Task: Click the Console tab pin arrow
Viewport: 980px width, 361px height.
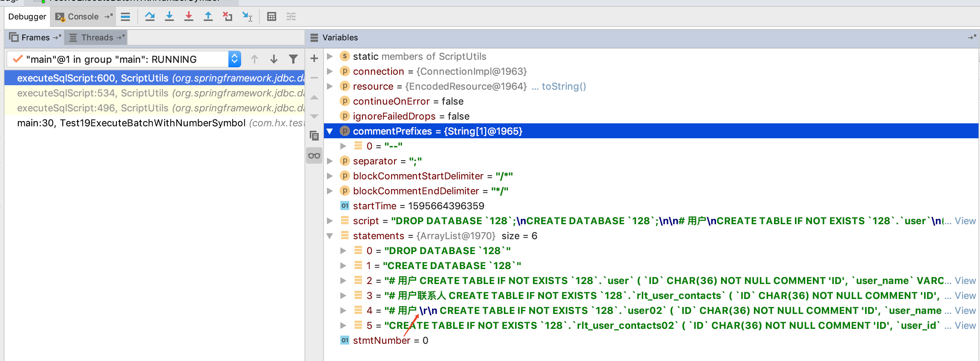Action: (109, 16)
